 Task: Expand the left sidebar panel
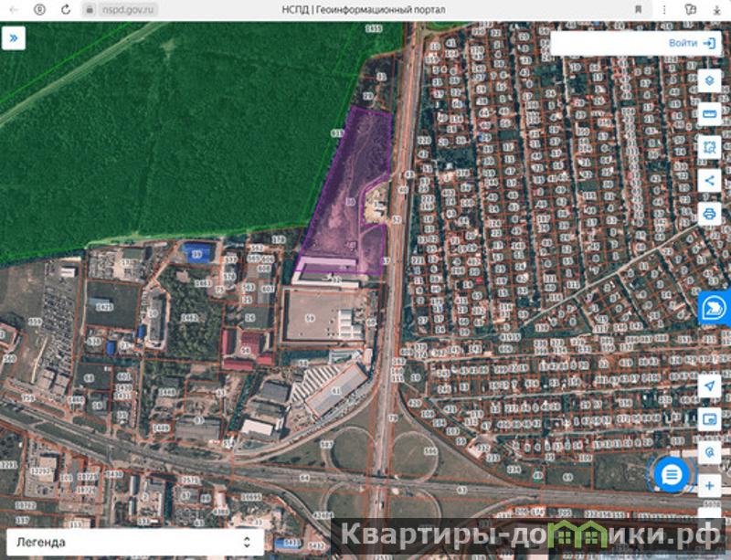pos(14,39)
